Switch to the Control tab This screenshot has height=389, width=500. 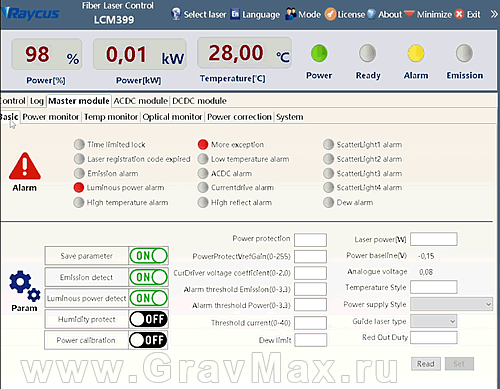coord(13,101)
